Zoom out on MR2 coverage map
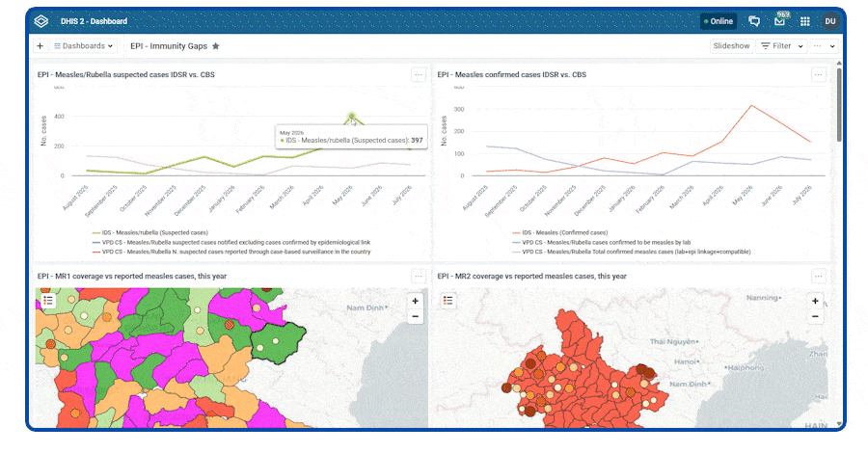The height and width of the screenshot is (453, 868). click(x=815, y=316)
